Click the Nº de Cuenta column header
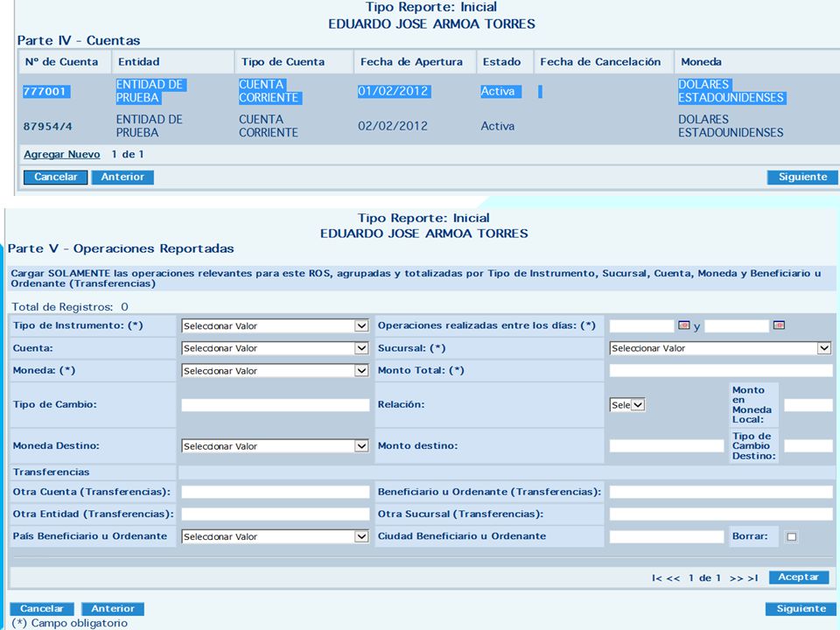Image resolution: width=840 pixels, height=630 pixels. pyautogui.click(x=61, y=61)
